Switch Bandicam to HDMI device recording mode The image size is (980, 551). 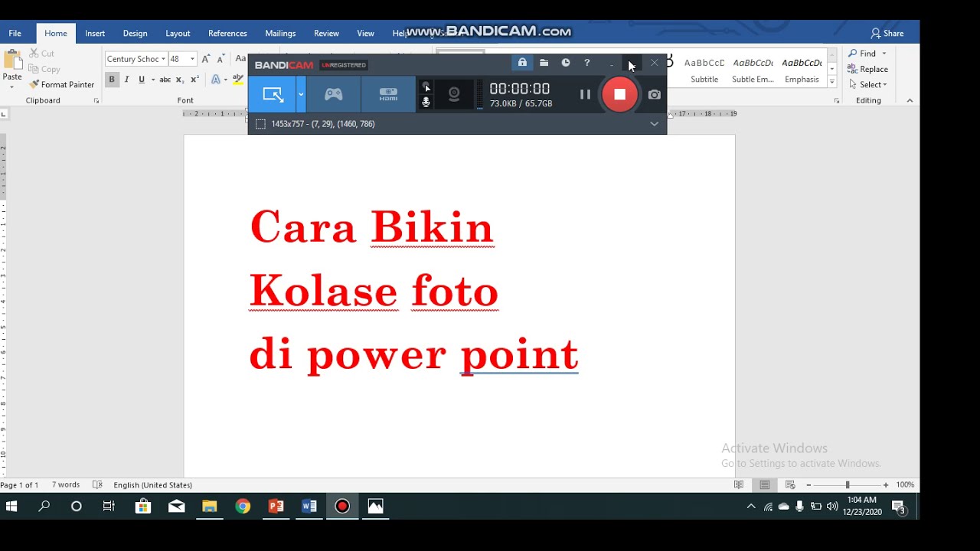click(388, 94)
